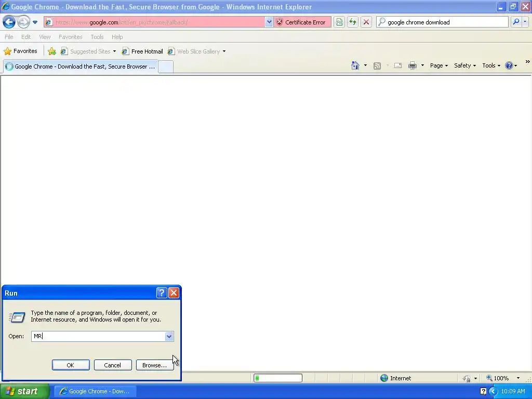532x399 pixels.
Task: Close the Run dialog
Action: point(174,293)
